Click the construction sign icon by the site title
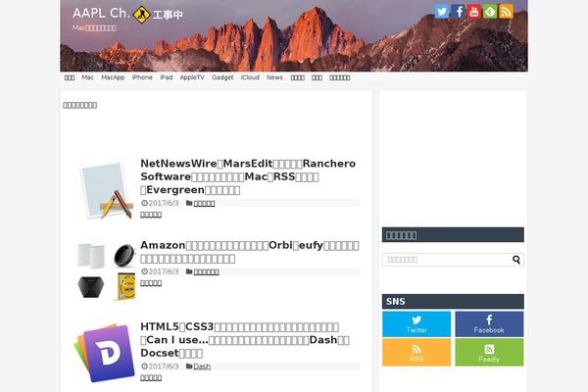Screen dimensions: 588x392 point(142,15)
